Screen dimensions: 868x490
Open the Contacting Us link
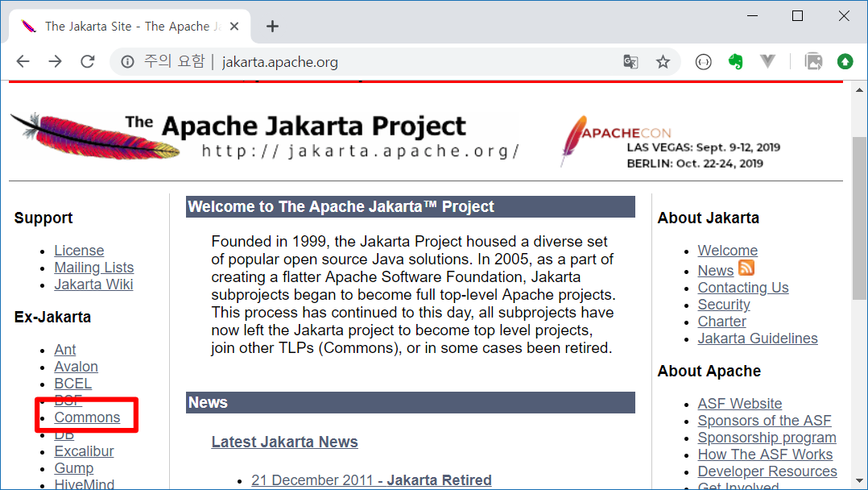pos(743,288)
